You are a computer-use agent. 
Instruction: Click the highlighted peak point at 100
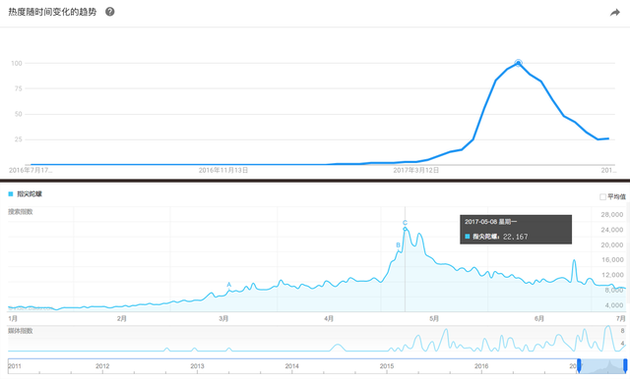(x=518, y=63)
